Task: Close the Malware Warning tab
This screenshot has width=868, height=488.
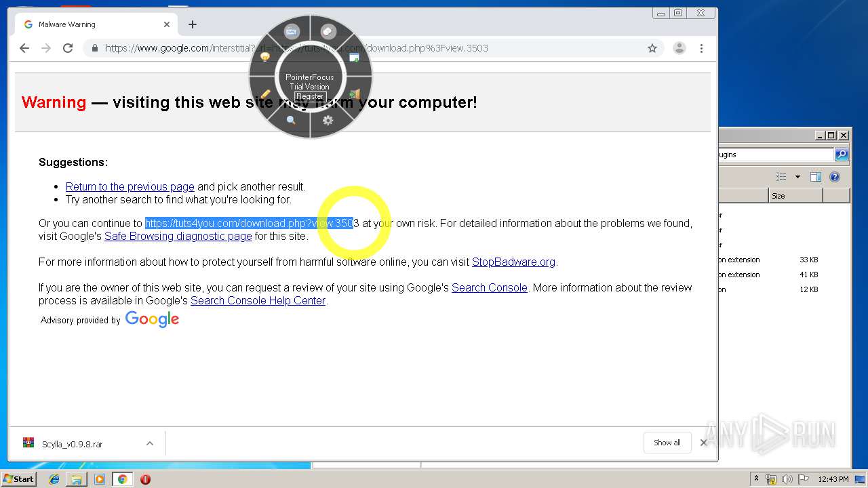Action: point(167,24)
